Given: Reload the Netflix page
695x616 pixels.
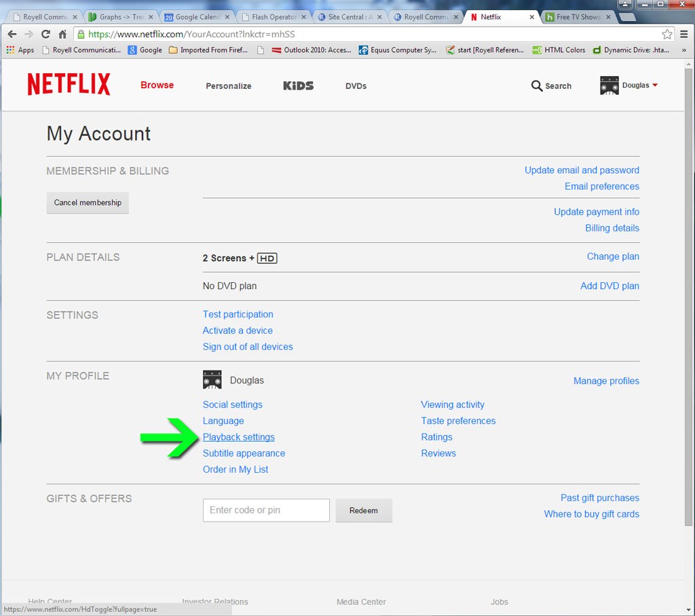Looking at the screenshot, I should point(45,34).
